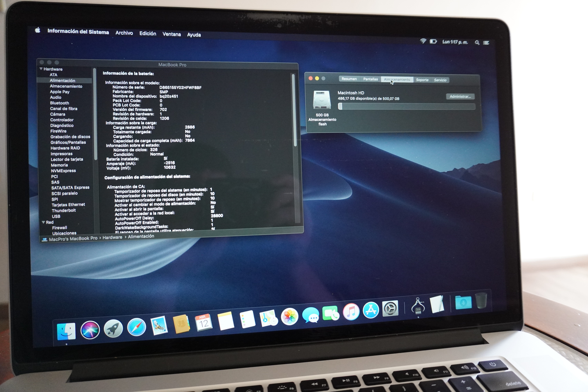Click the menu bar clock Lun 1:17 p.m.
The height and width of the screenshot is (392, 588).
pyautogui.click(x=455, y=42)
